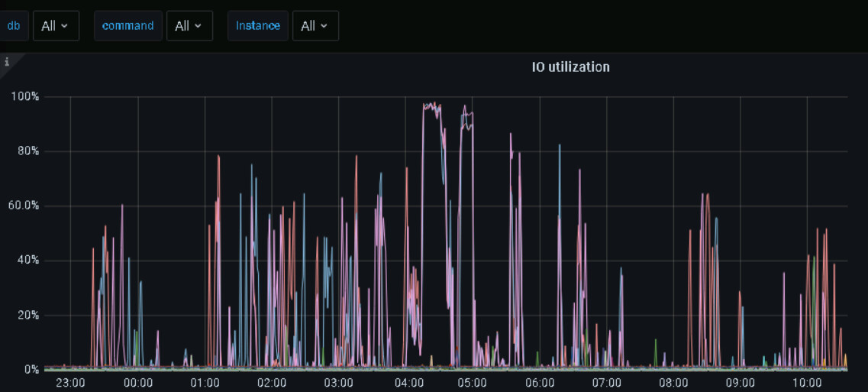
Task: Click the 06:00 time axis label
Action: pyautogui.click(x=540, y=383)
